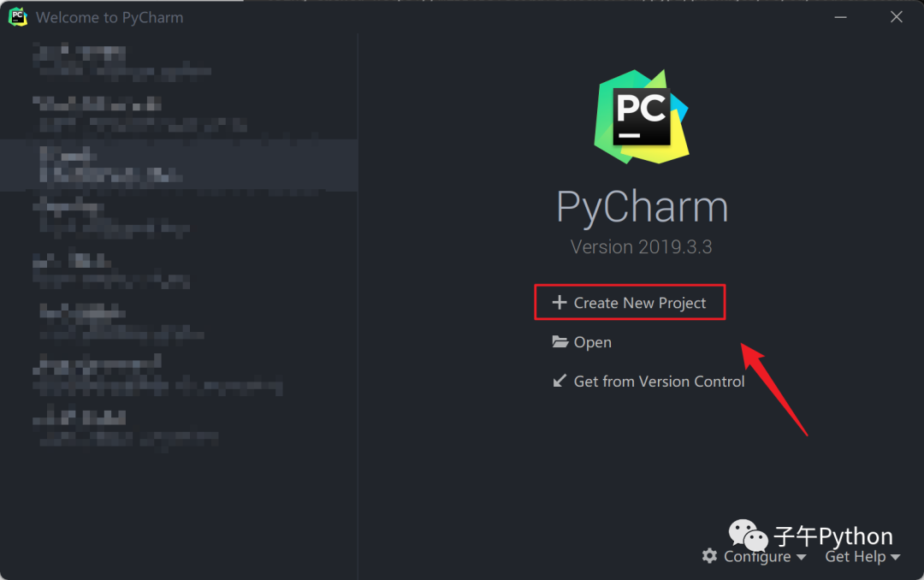924x580 pixels.
Task: Click the plus icon beside Create New Project
Action: pos(559,302)
